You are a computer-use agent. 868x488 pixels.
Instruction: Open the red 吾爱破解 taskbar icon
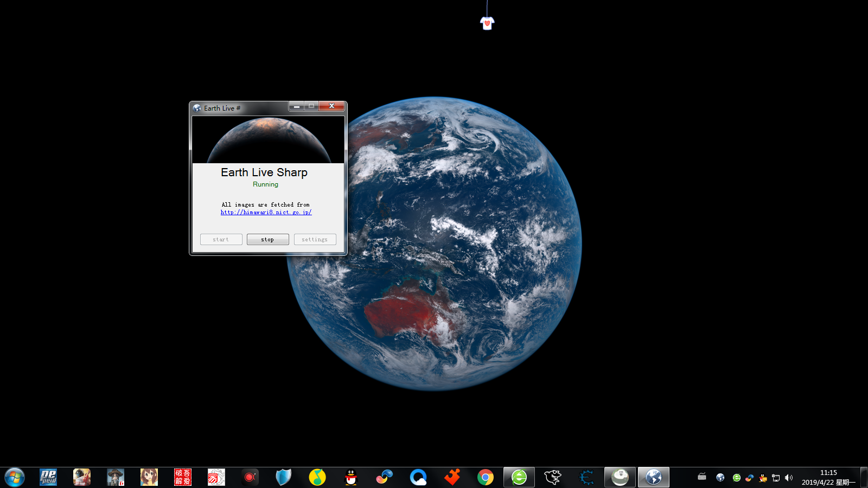[183, 477]
